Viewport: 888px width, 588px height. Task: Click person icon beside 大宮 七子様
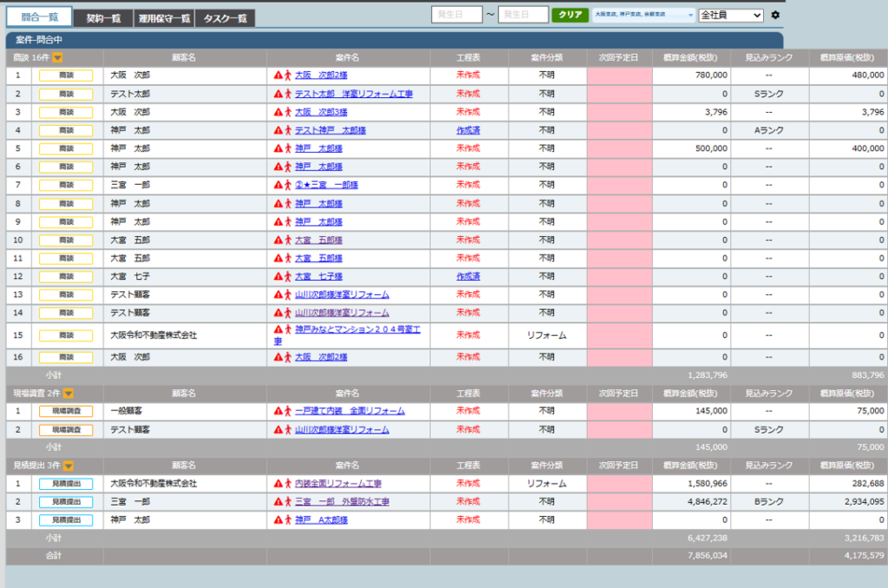point(289,277)
